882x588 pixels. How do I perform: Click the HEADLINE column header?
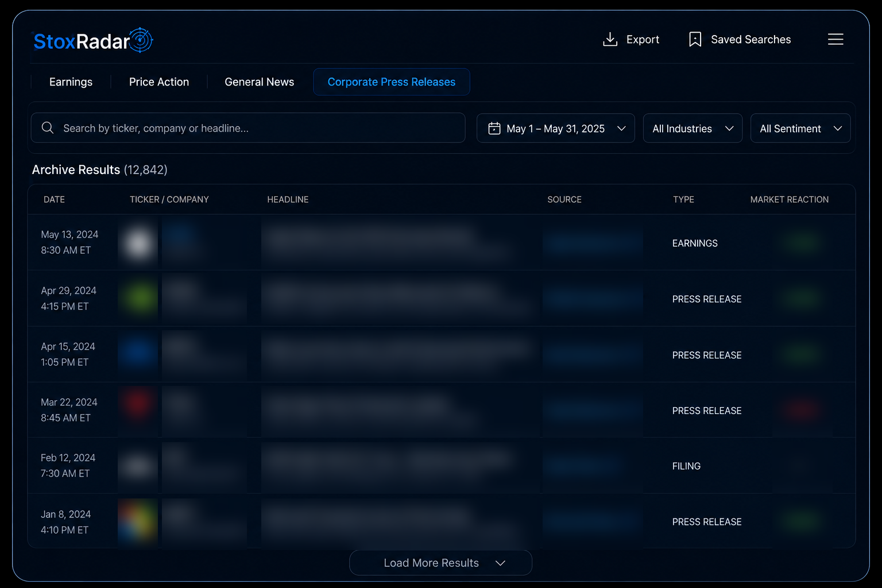pyautogui.click(x=288, y=199)
